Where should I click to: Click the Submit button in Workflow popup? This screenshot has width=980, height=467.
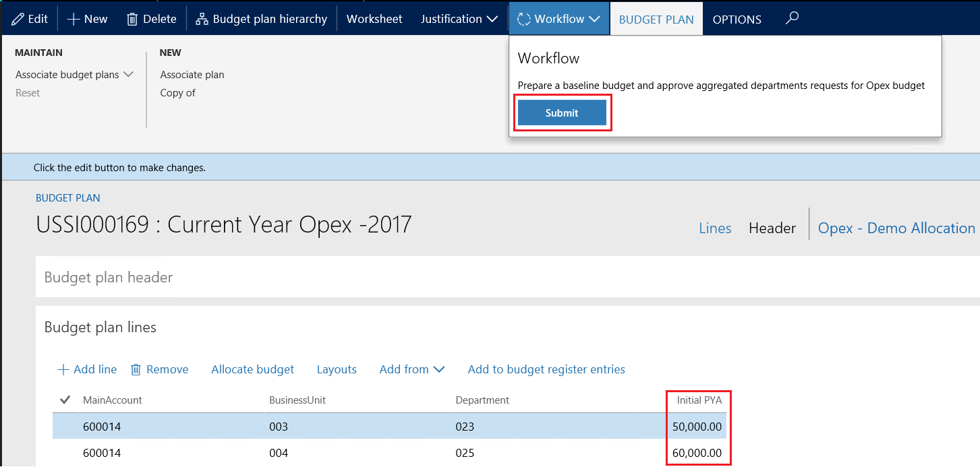(x=562, y=113)
